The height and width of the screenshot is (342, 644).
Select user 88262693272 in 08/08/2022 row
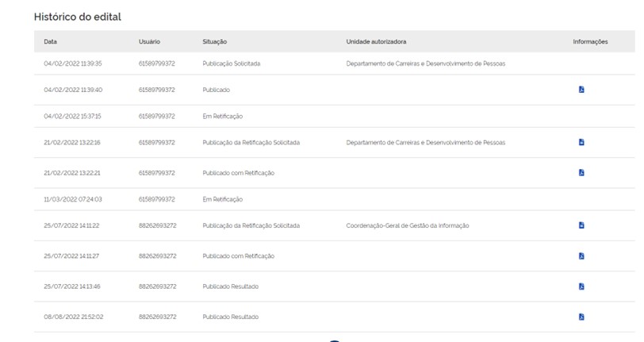[157, 317]
